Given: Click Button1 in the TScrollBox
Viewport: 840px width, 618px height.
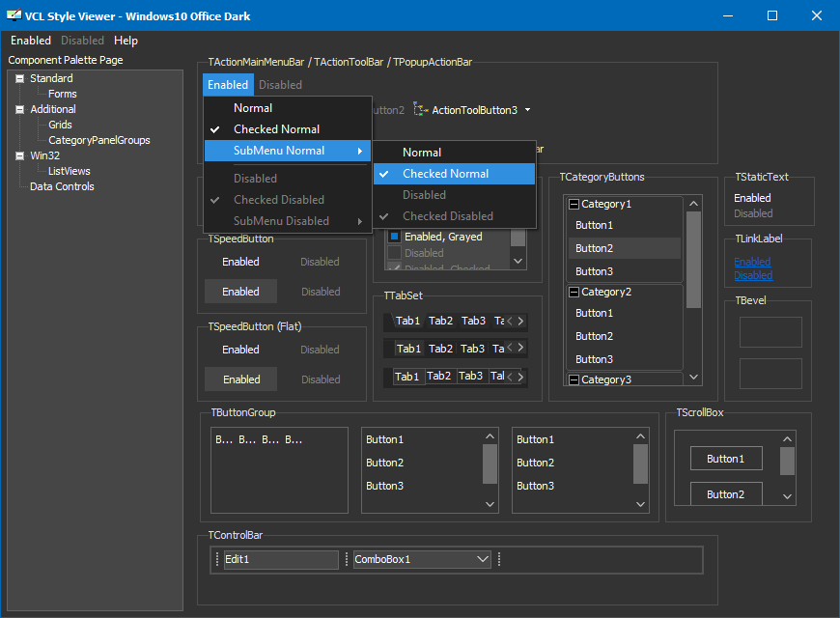Looking at the screenshot, I should pos(726,459).
